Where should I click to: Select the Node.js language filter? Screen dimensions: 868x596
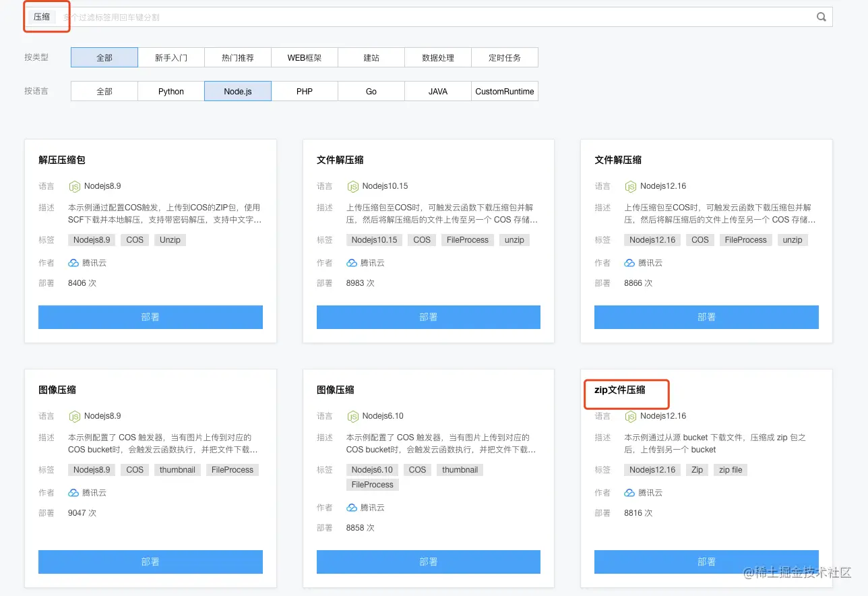click(238, 91)
